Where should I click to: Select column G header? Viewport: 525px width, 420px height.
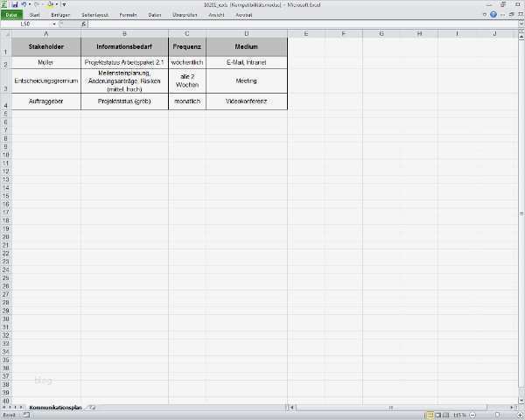[x=381, y=33]
